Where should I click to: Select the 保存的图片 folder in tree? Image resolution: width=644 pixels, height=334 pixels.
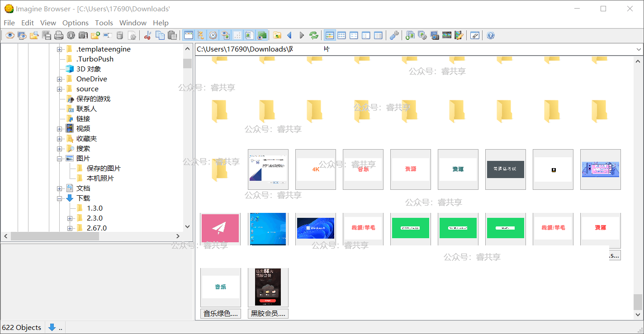coord(104,169)
